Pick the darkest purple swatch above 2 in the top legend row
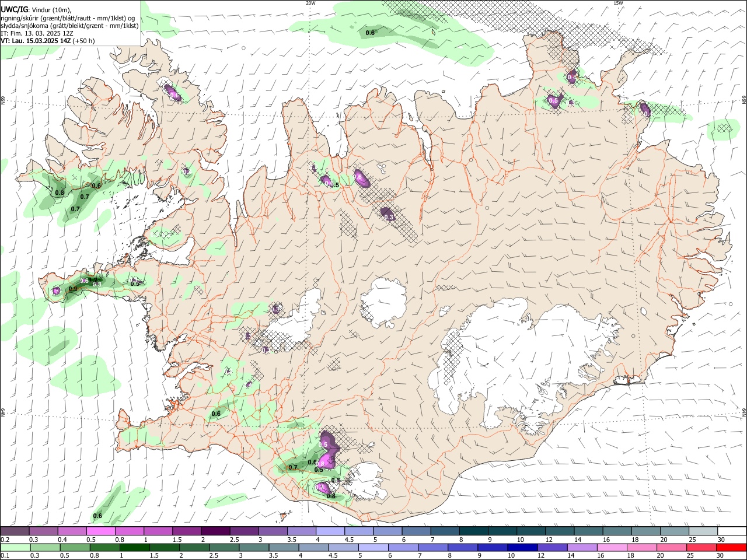This screenshot has width=747, height=560. 215,531
